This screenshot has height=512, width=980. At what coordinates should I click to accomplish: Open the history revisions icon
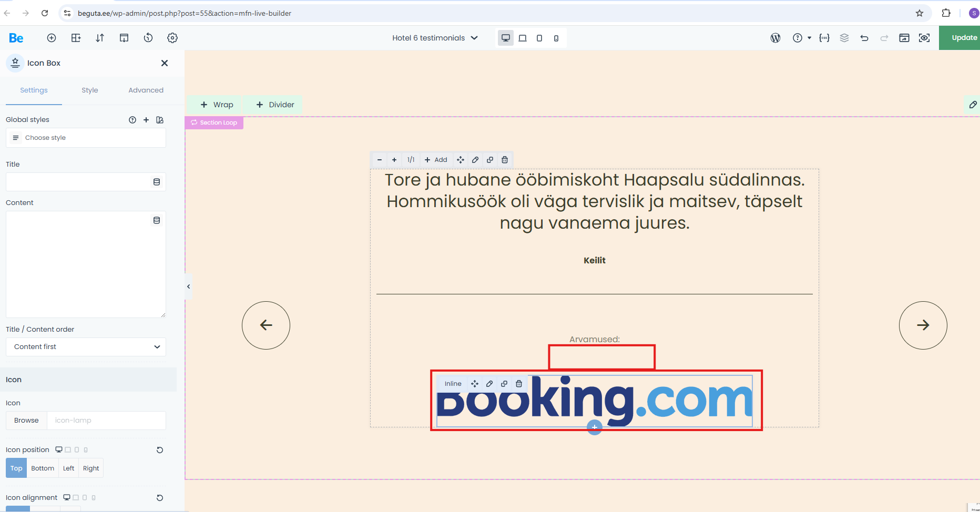(x=148, y=38)
